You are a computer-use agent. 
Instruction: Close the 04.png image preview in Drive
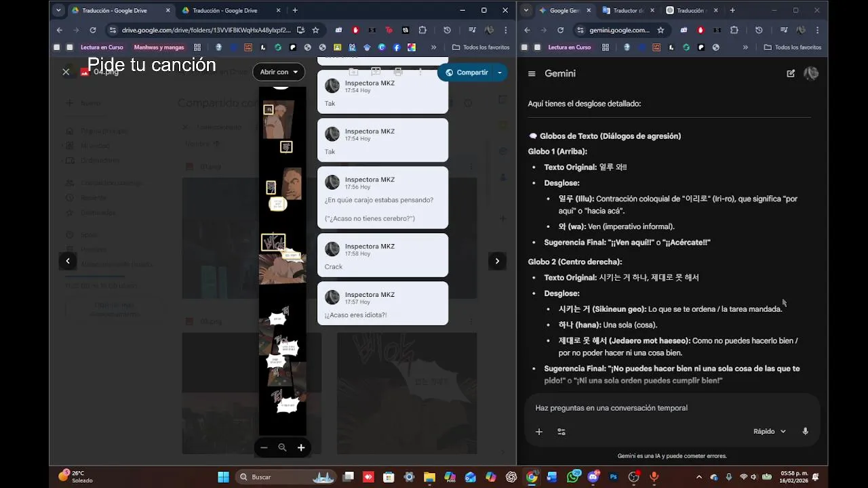tap(66, 72)
